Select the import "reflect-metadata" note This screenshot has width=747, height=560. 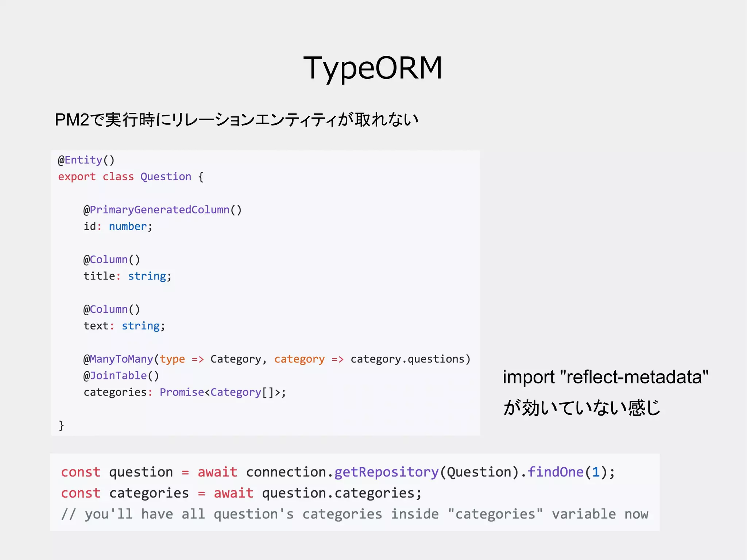[605, 377]
